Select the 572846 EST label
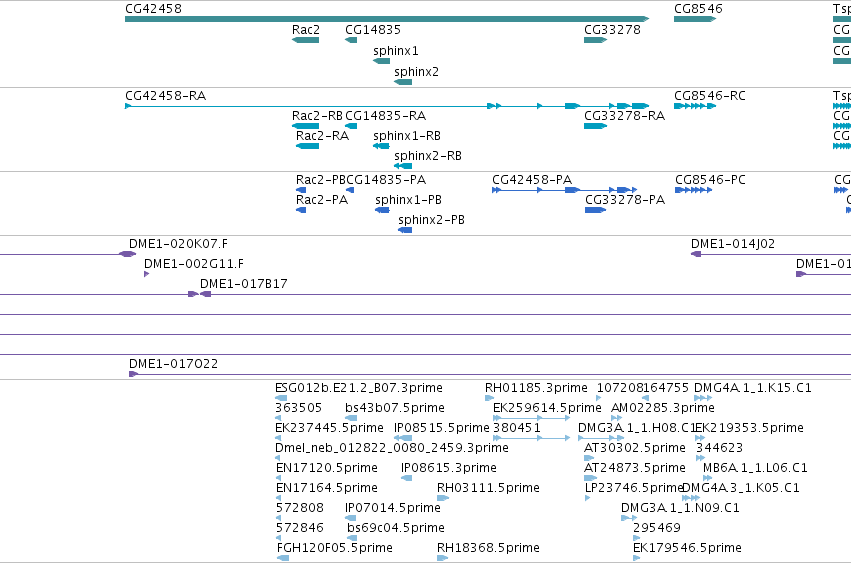Screen dimensions: 851x563 [300, 528]
